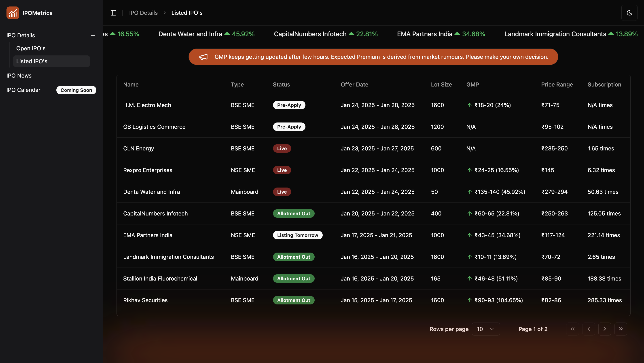Click the previous page arrow icon
This screenshot has height=363, width=644.
click(589, 329)
